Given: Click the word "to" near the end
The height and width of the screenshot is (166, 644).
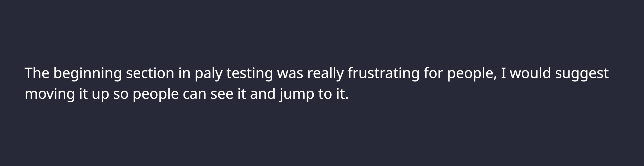Looking at the screenshot, I should coord(325,94).
